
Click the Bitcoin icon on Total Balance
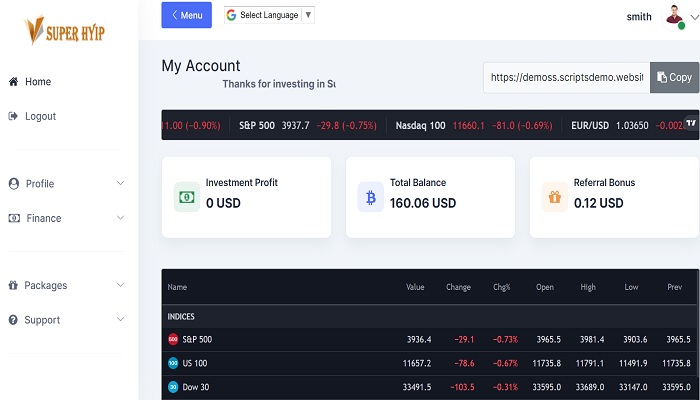click(x=371, y=197)
